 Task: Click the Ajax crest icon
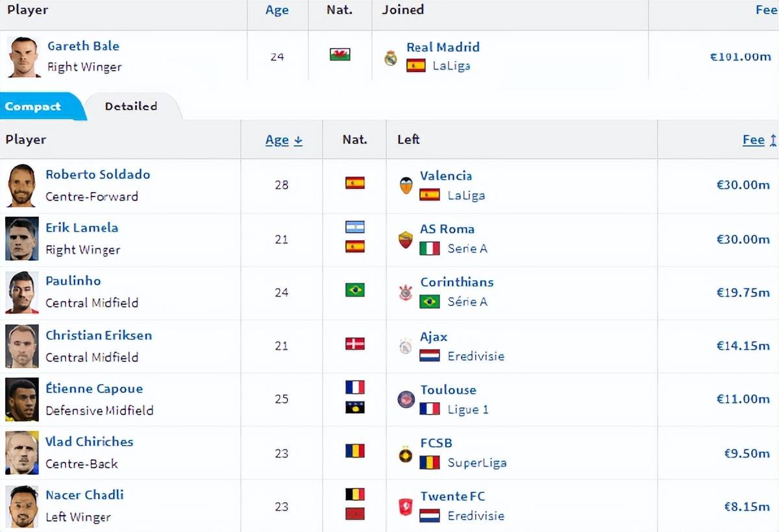click(406, 346)
